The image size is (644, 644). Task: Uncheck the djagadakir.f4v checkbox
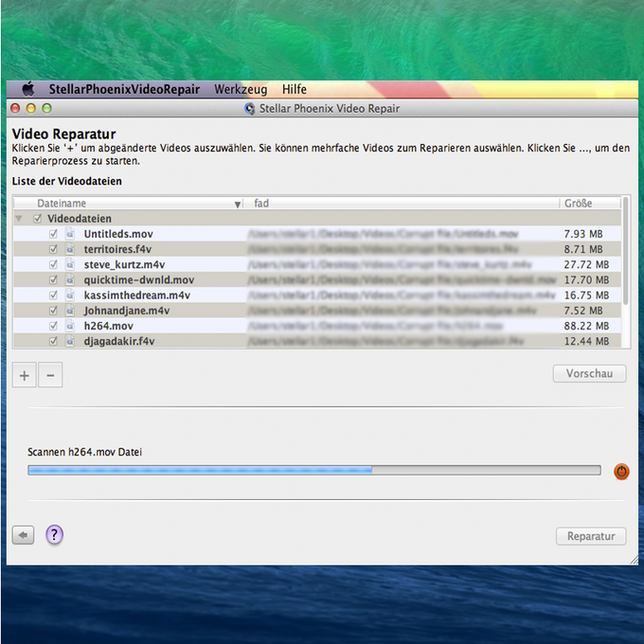tap(53, 341)
